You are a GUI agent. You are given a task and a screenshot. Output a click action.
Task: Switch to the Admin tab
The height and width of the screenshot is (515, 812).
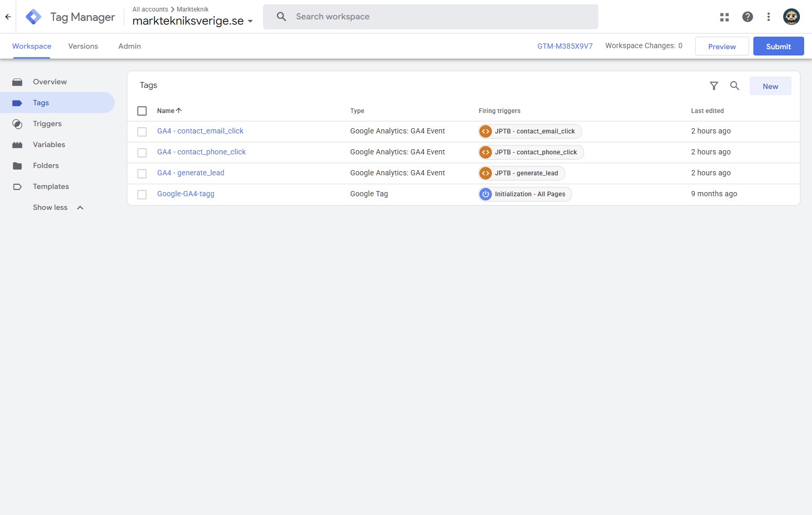point(129,46)
